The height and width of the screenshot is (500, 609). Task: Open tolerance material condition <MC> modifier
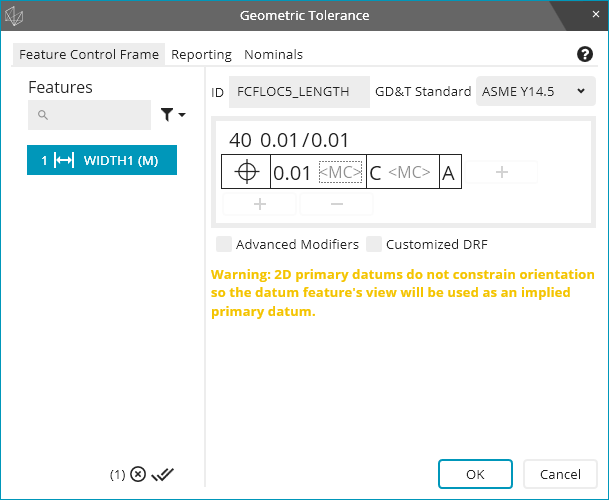coord(340,172)
